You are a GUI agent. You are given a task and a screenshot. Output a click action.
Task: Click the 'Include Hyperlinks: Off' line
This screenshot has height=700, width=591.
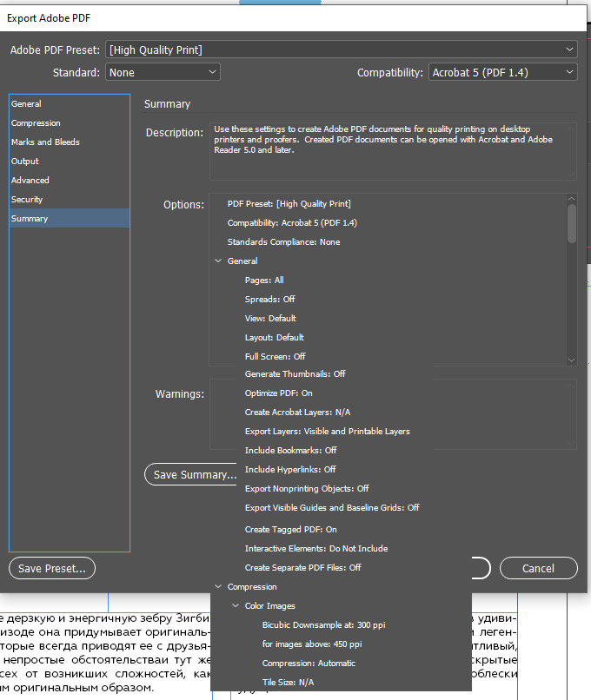tap(290, 470)
